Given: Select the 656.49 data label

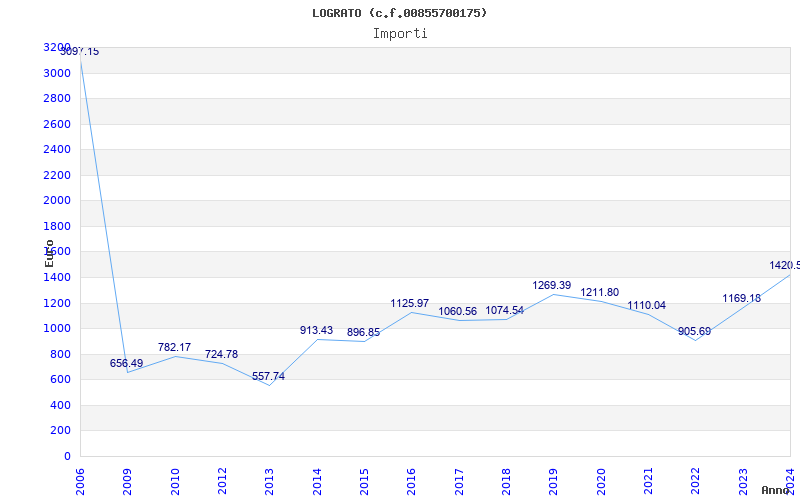Looking at the screenshot, I should point(127,363).
